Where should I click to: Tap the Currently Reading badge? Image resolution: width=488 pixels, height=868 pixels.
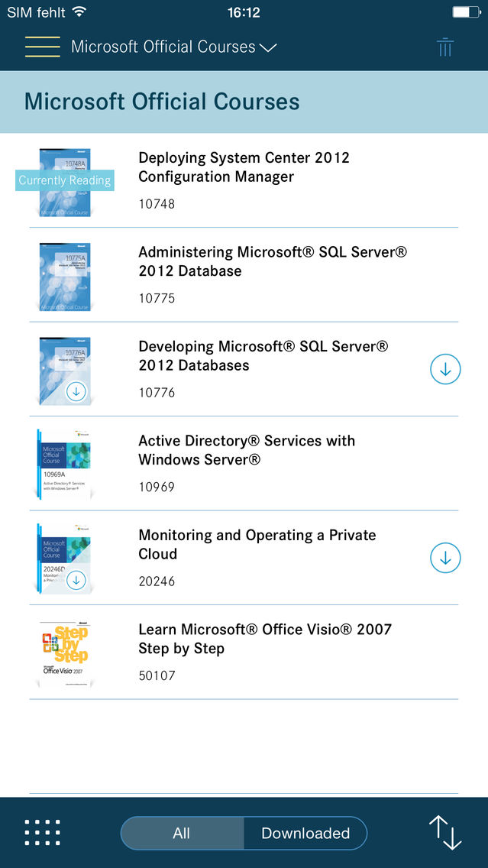[65, 180]
